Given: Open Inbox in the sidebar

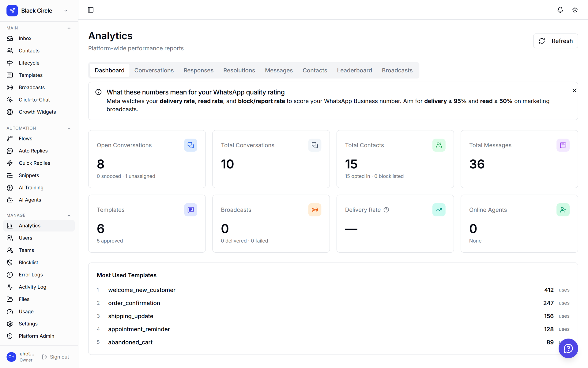Looking at the screenshot, I should [39, 38].
